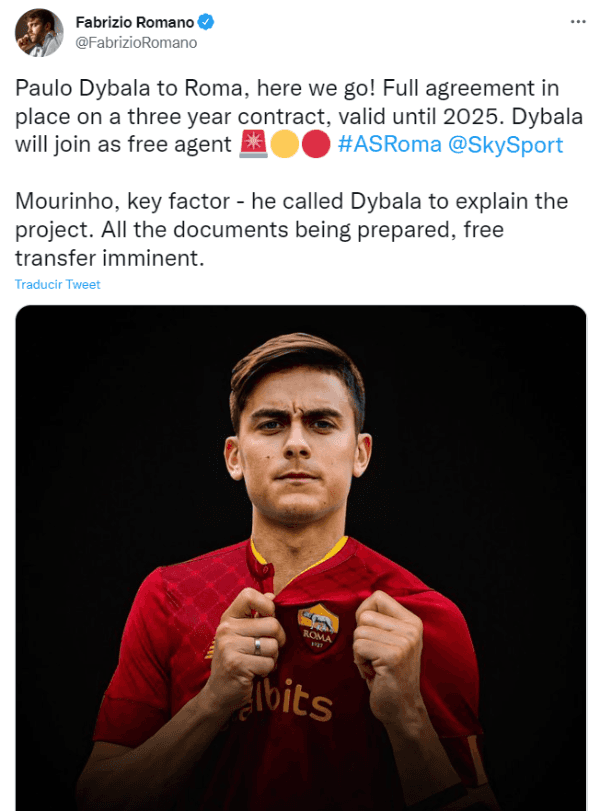This screenshot has height=811, width=600.
Task: Click the red circle emoji
Action: pos(315,144)
